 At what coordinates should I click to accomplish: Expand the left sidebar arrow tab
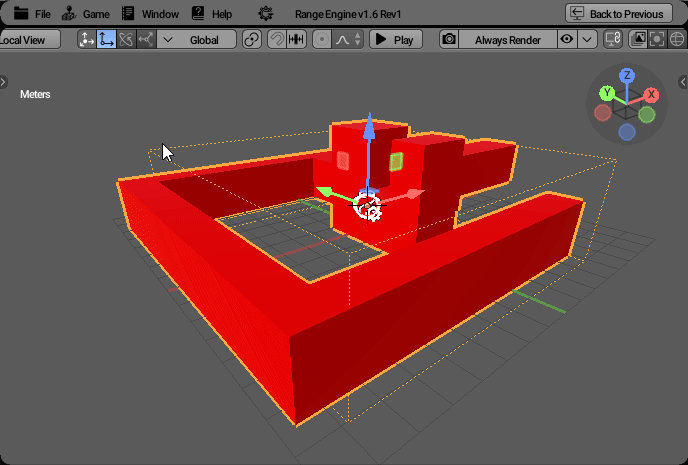(4, 82)
